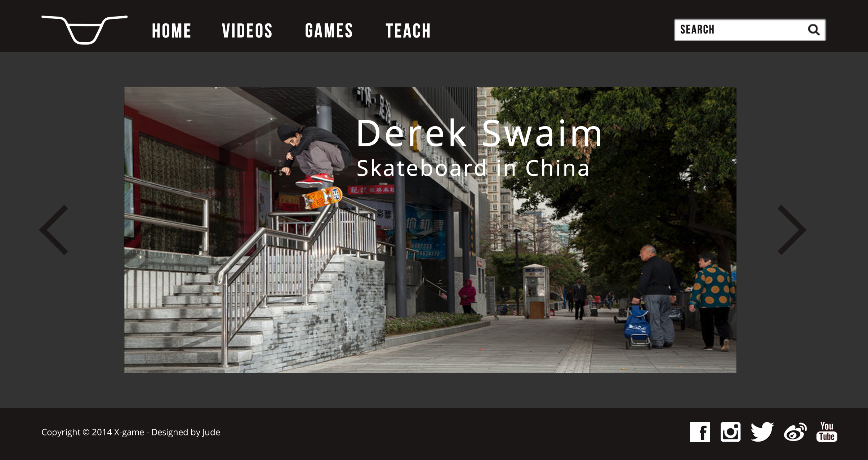The image size is (868, 460).
Task: Click Designed by Jude credit
Action: 186,432
